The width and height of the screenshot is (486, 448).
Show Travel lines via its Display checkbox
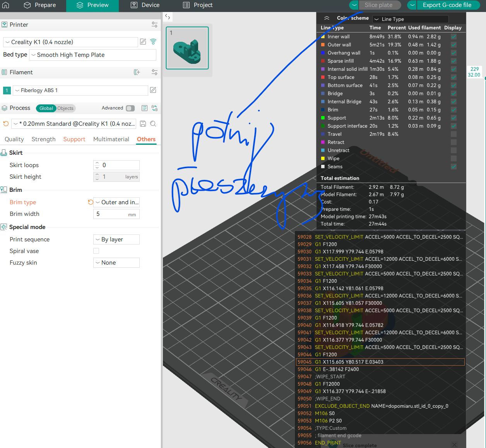(x=453, y=134)
